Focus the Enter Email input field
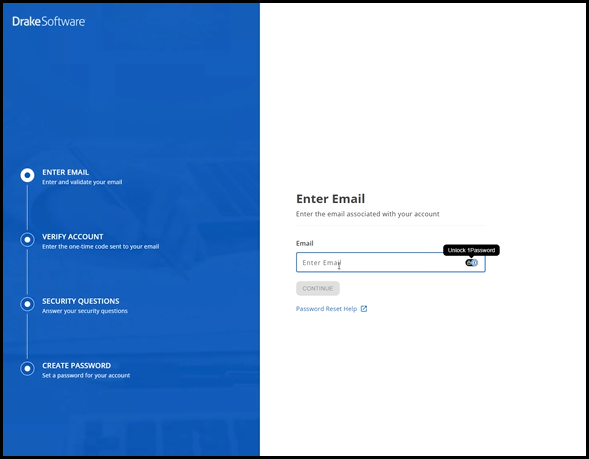589x459 pixels. pos(391,262)
